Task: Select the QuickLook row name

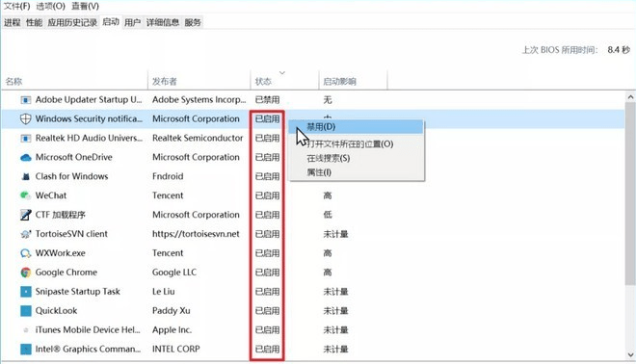Action: 56,311
